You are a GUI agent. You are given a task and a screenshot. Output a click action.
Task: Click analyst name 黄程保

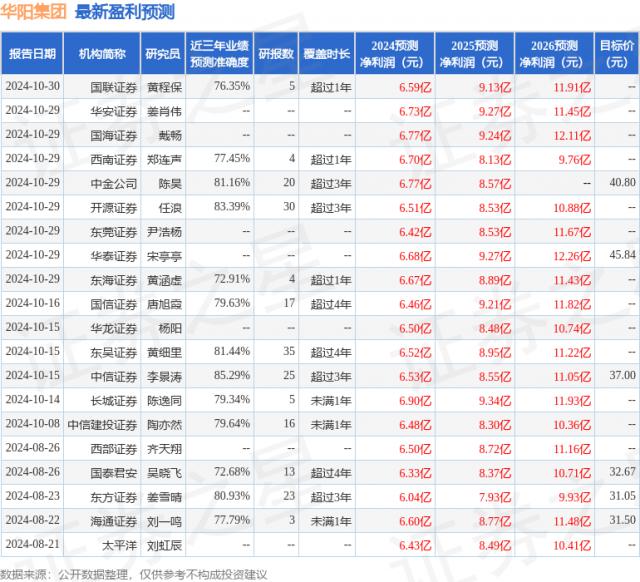coord(163,87)
